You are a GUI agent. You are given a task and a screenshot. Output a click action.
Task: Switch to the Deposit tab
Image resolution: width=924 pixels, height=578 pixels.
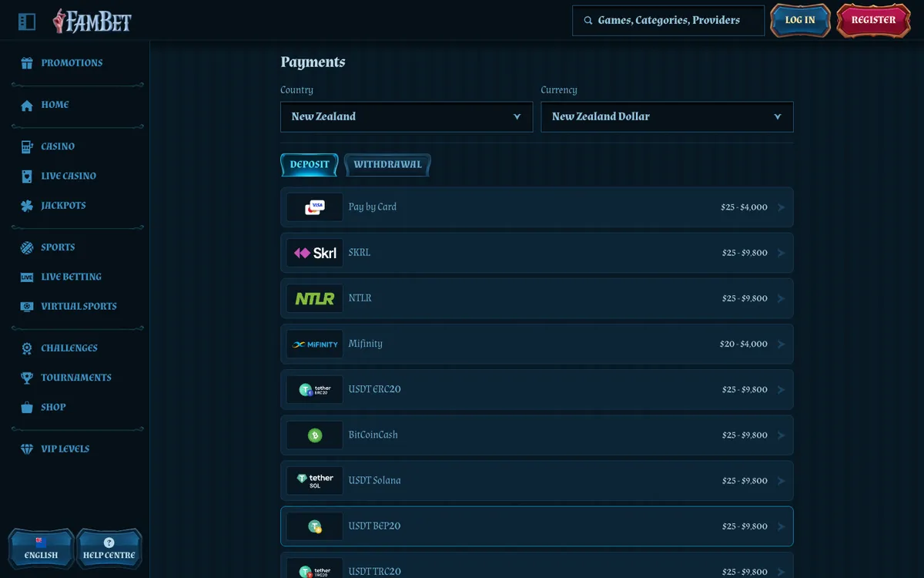pos(310,165)
